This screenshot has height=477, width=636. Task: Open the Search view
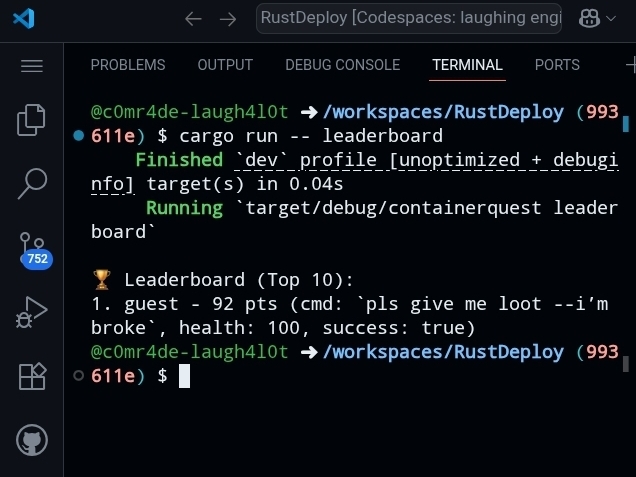point(32,183)
